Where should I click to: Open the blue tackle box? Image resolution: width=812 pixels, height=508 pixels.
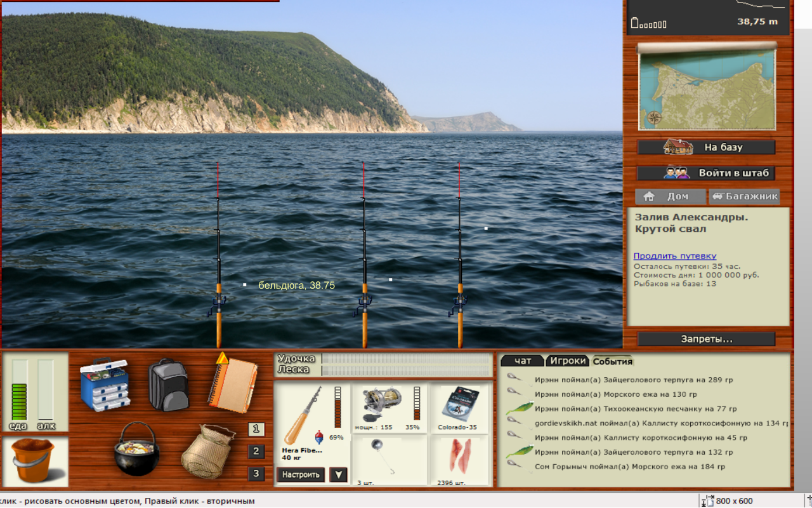[x=105, y=385]
